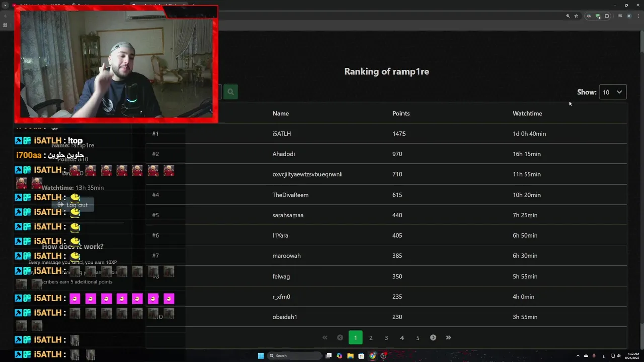The image size is (644, 362).
Task: Click the OneDrive cloud tray icon
Action: 586,356
